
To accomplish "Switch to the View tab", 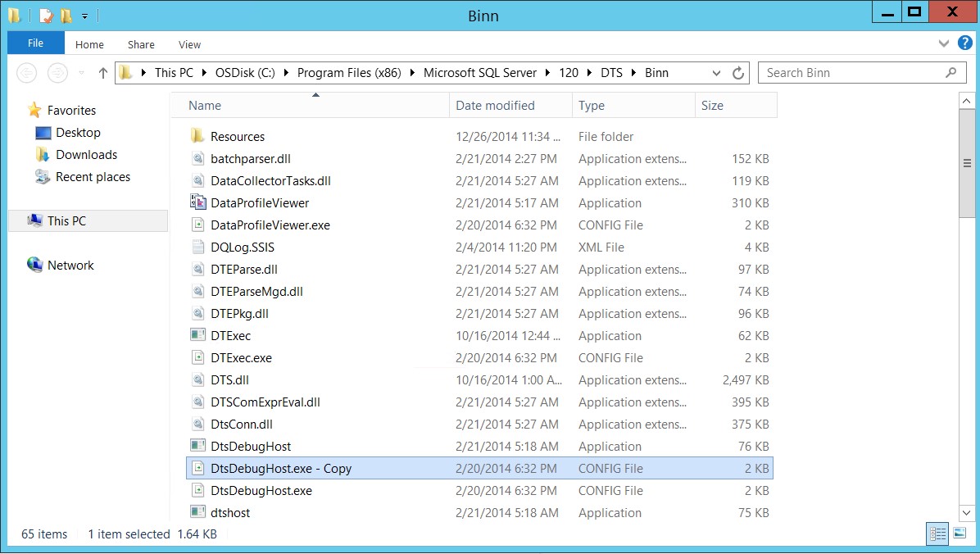I will pyautogui.click(x=189, y=44).
